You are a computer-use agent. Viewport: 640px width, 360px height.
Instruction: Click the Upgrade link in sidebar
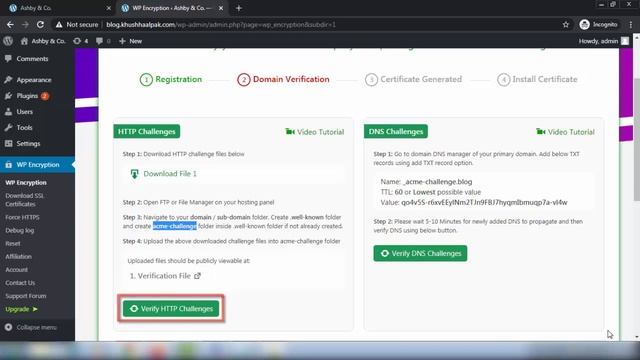click(x=21, y=309)
